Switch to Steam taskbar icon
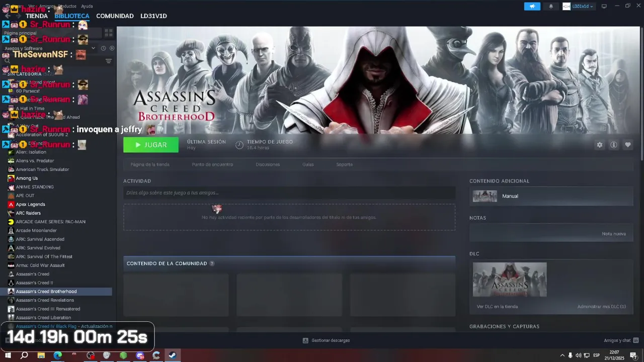 tap(172, 355)
